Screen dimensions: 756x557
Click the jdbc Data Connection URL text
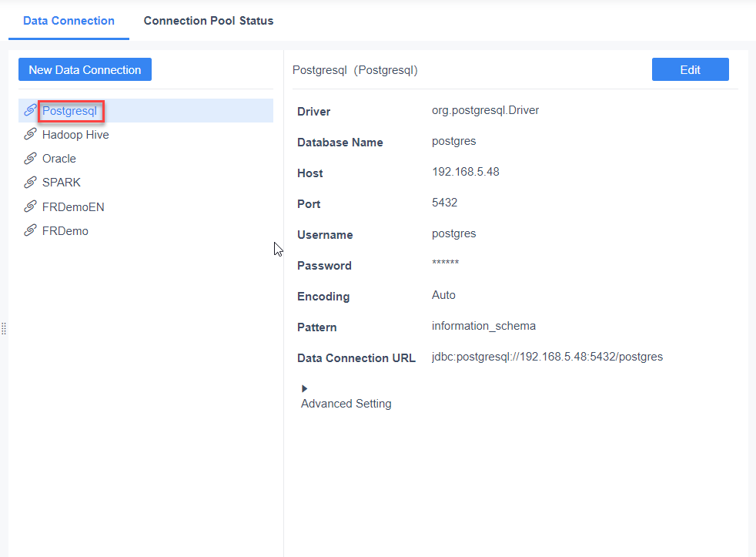coord(547,357)
